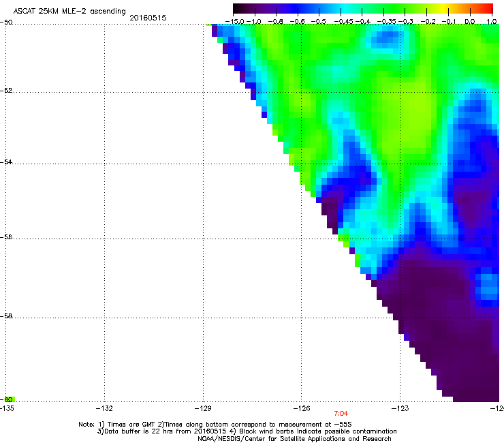This screenshot has width=504, height=443.
Task: Click the -0.45 color bar label
Action: 343,22
